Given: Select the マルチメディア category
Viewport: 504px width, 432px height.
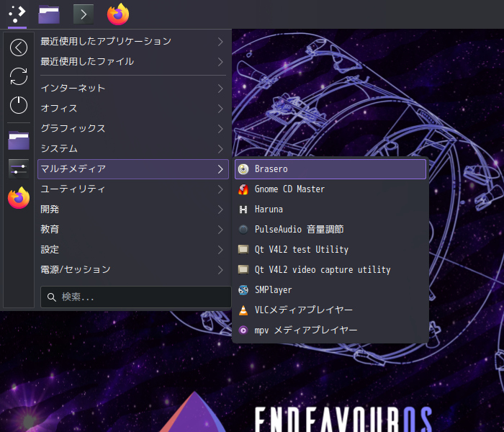Looking at the screenshot, I should pyautogui.click(x=133, y=169).
